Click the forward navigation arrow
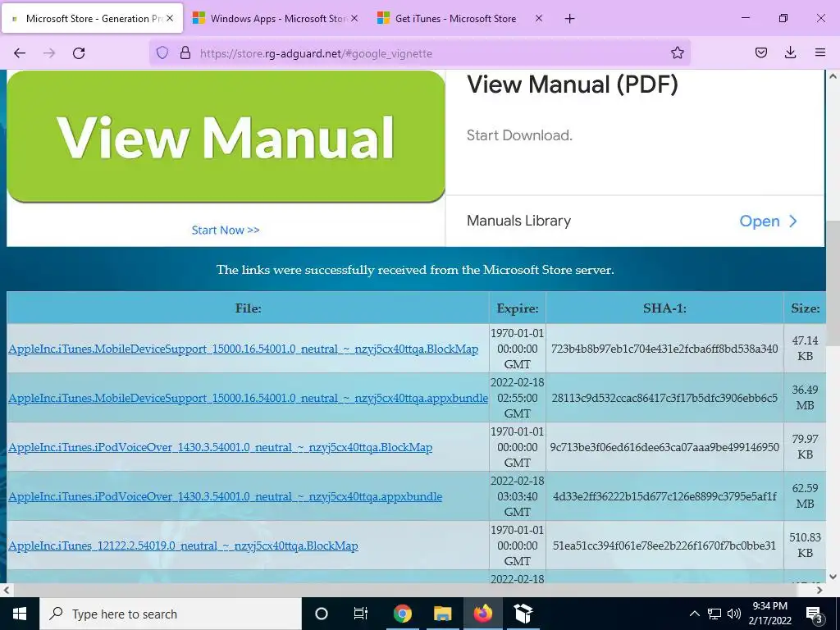This screenshot has height=630, width=840. [49, 53]
